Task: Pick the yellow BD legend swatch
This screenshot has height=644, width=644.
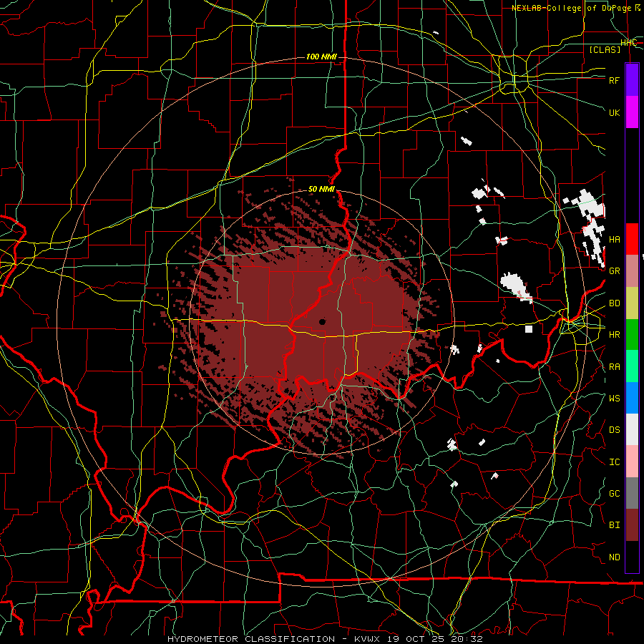Action: [x=632, y=303]
